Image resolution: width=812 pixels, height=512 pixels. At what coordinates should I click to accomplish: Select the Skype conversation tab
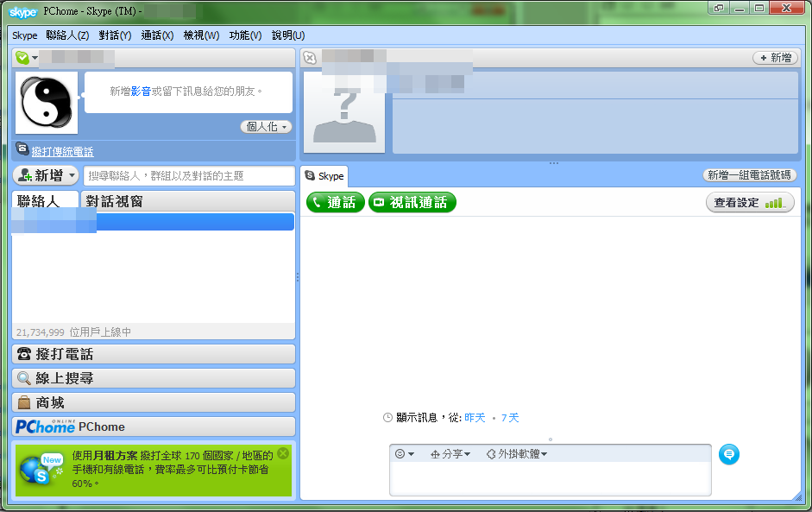324,176
